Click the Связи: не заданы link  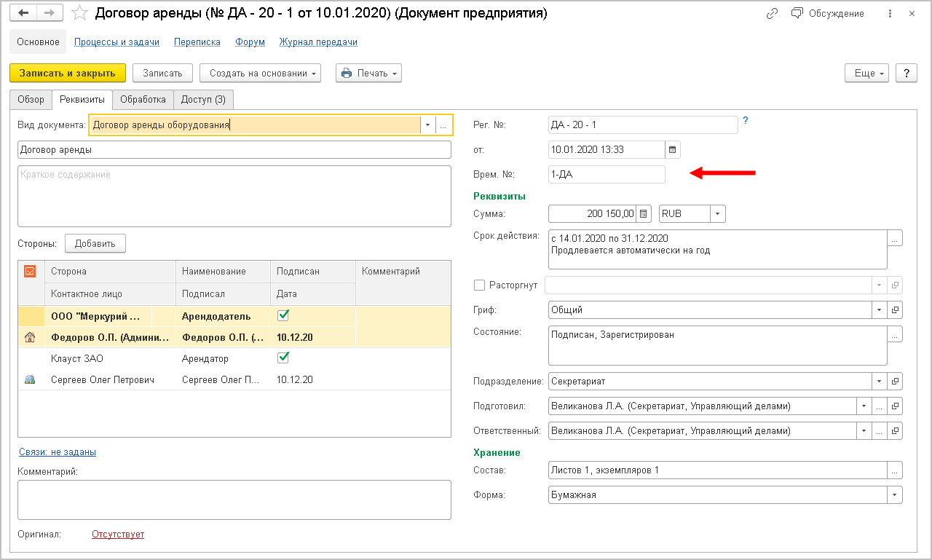coord(57,451)
